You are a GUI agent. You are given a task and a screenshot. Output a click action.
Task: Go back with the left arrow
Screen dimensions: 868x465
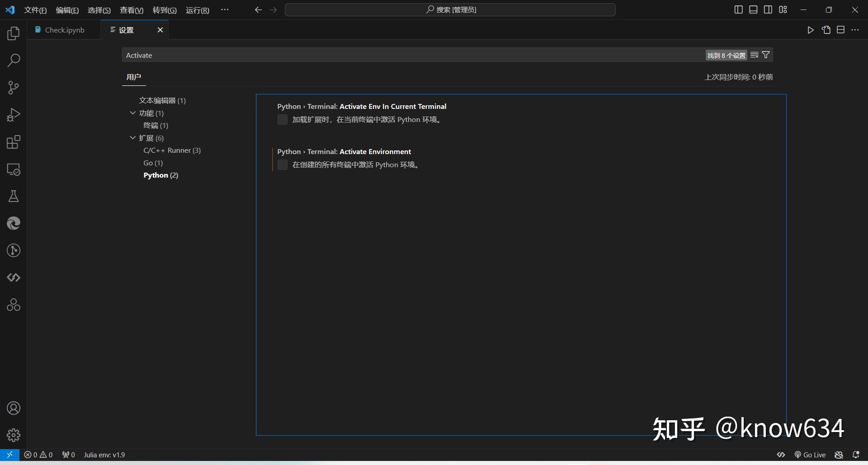258,9
